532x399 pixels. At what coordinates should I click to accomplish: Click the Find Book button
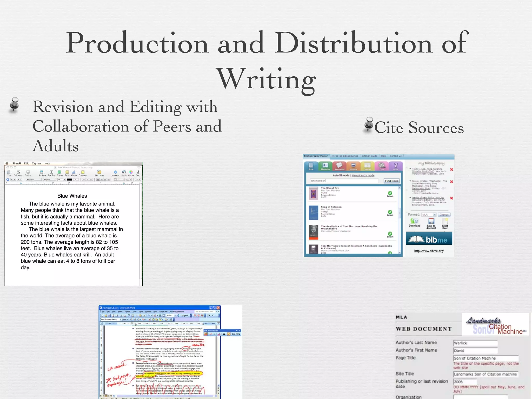pos(392,181)
